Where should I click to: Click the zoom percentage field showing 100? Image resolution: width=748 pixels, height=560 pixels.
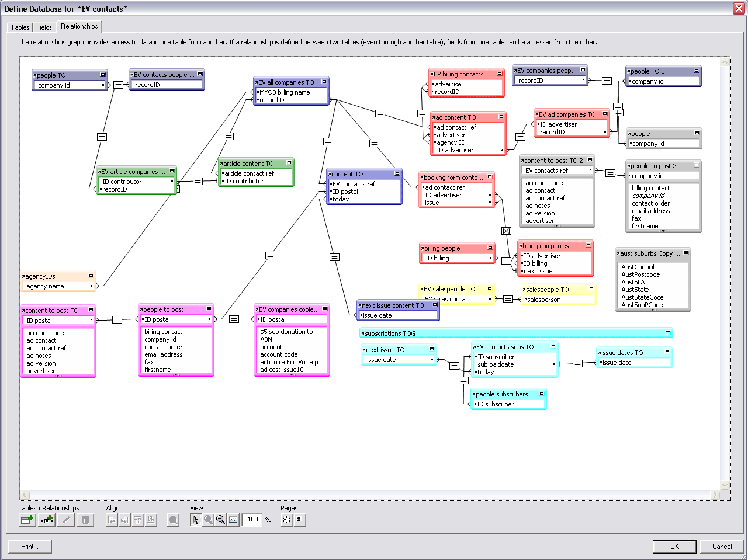[252, 520]
